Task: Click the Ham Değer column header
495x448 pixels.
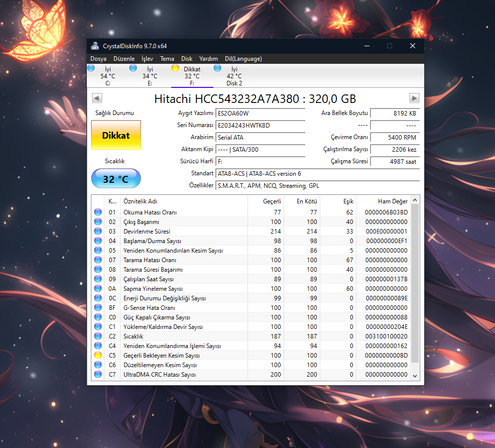Action: [x=384, y=201]
